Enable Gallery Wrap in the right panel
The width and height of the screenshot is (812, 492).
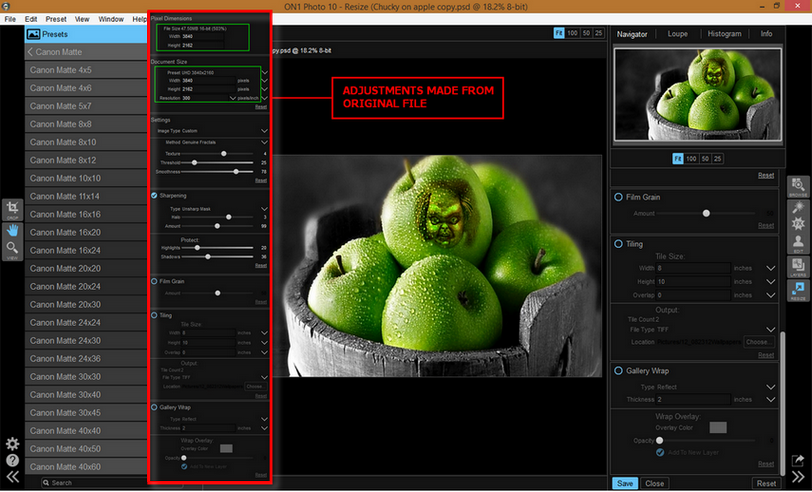point(618,371)
